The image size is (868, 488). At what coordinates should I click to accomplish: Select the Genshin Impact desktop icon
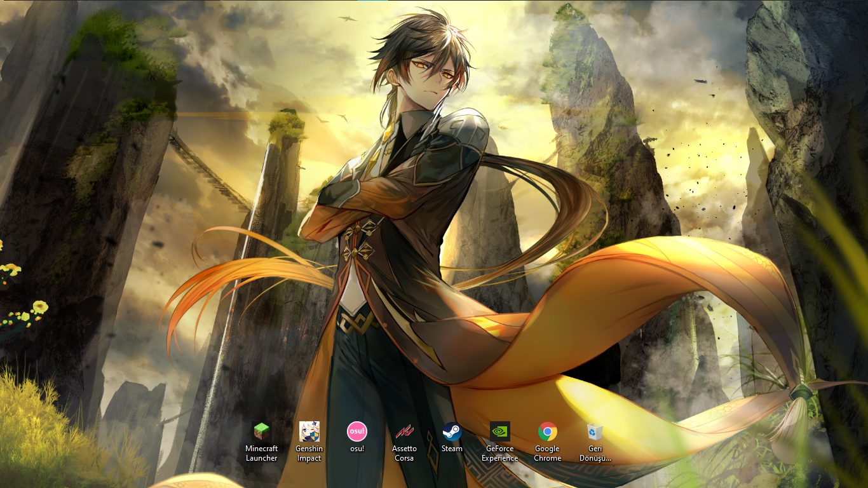[x=309, y=432]
